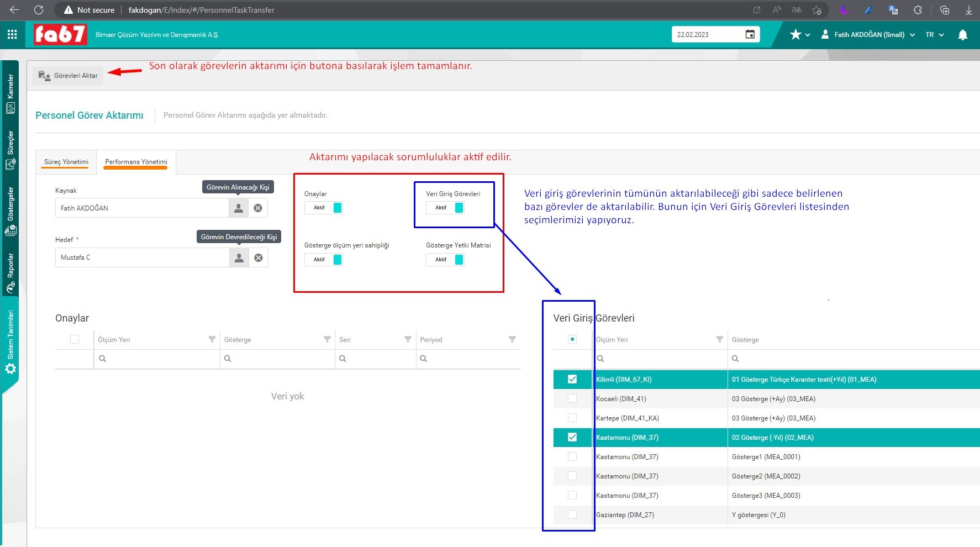Image resolution: width=980 pixels, height=547 pixels.
Task: Uncheck the Kilimli (DIM_67_KI) row checkbox
Action: [x=572, y=379]
